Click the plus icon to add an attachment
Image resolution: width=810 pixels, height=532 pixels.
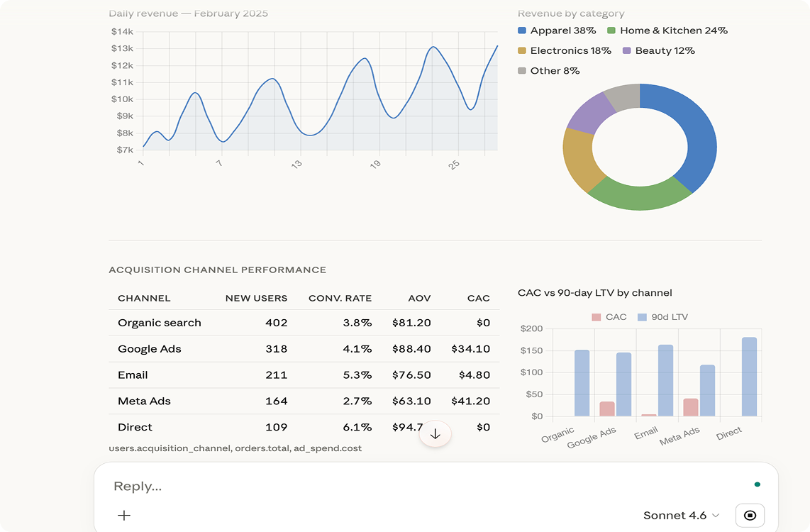(x=124, y=514)
